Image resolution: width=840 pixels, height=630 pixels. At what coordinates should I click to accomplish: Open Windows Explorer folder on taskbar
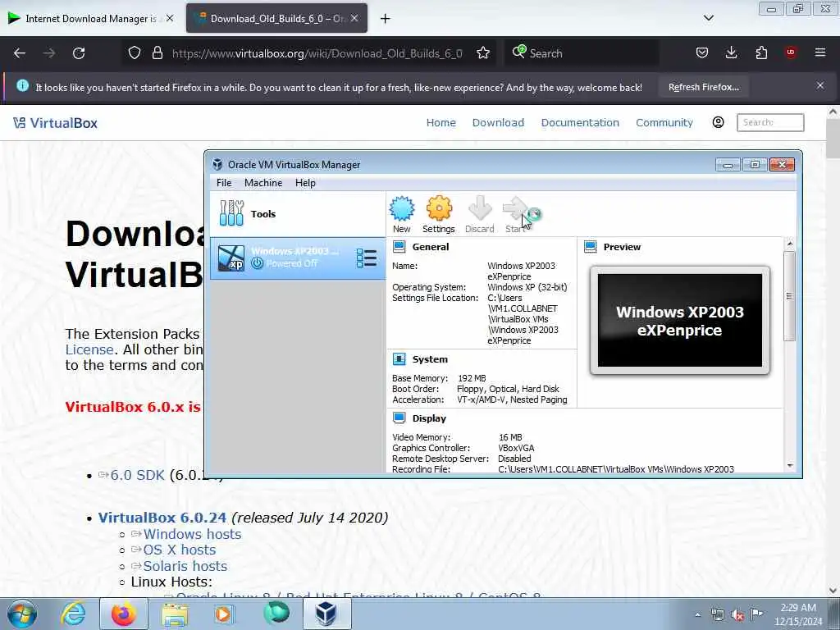click(175, 614)
